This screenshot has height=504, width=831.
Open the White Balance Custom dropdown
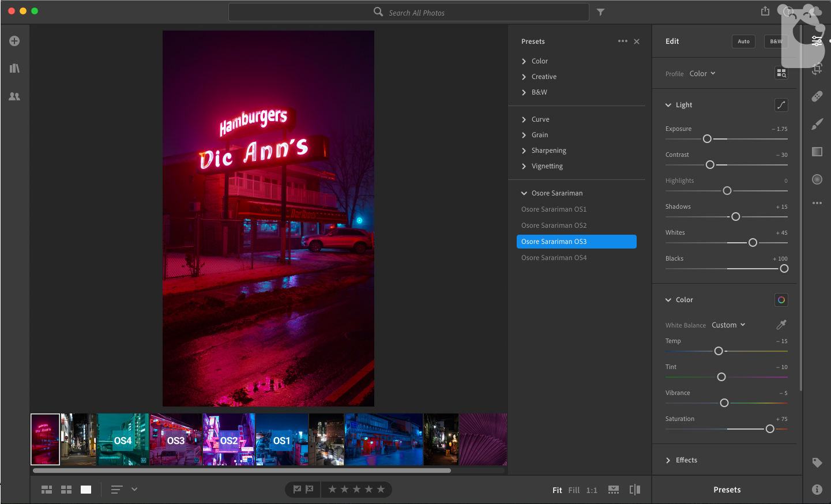[x=728, y=325]
